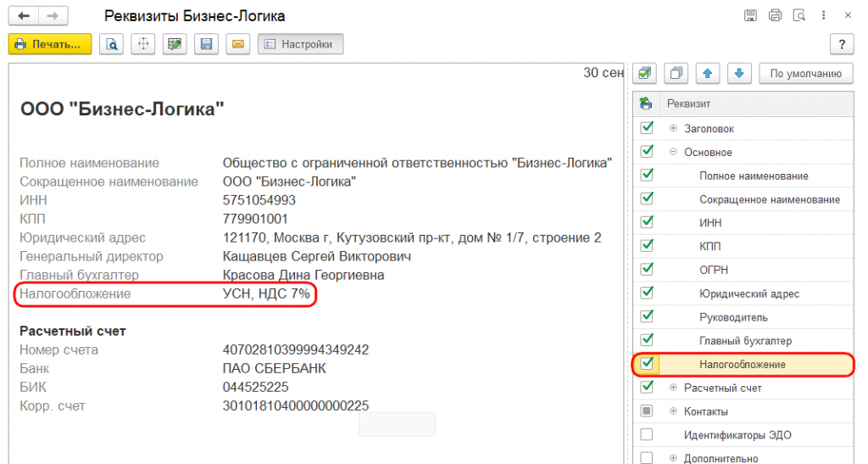Uncheck the Основное group checkbox
This screenshot has height=464, width=868.
point(647,151)
